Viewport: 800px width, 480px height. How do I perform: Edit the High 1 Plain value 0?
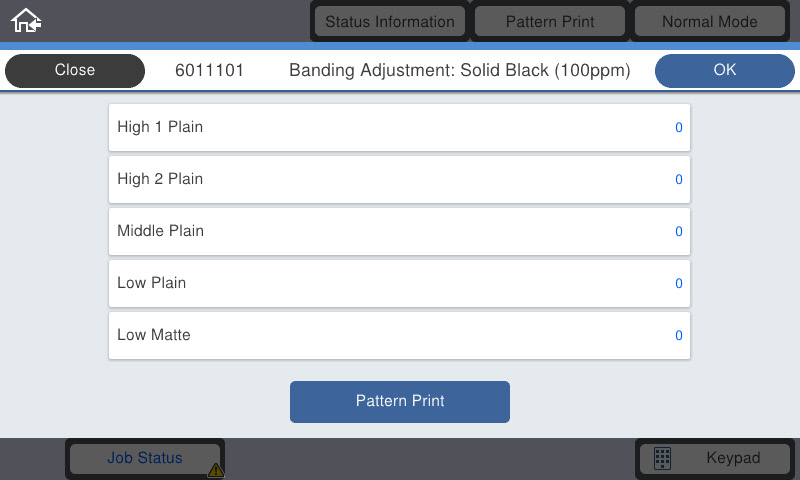pos(679,128)
